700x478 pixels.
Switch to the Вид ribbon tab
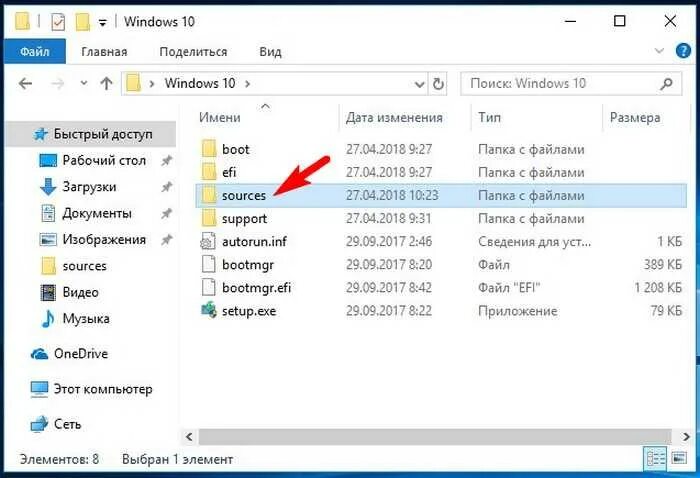270,52
